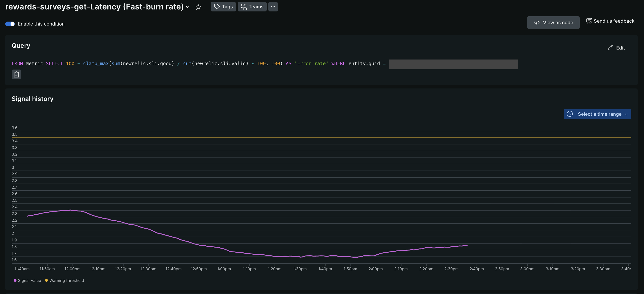This screenshot has width=644, height=294.
Task: Expand the condition title dropdown chevron
Action: (187, 7)
